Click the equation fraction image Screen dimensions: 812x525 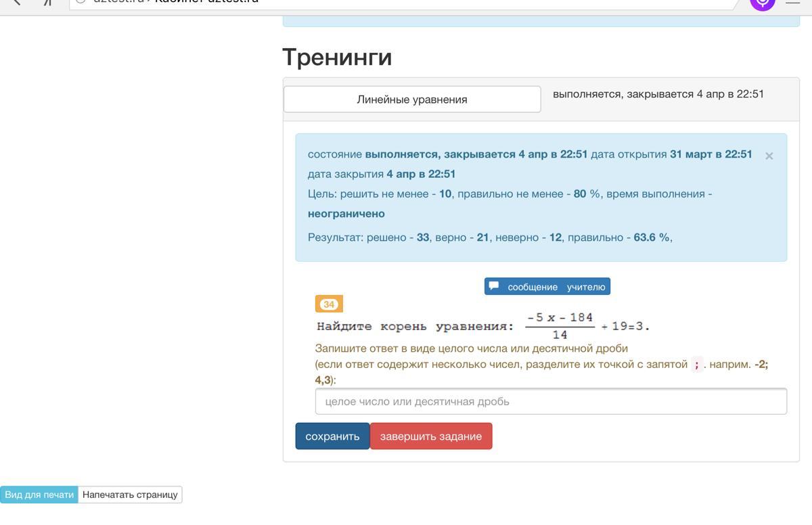pos(560,325)
